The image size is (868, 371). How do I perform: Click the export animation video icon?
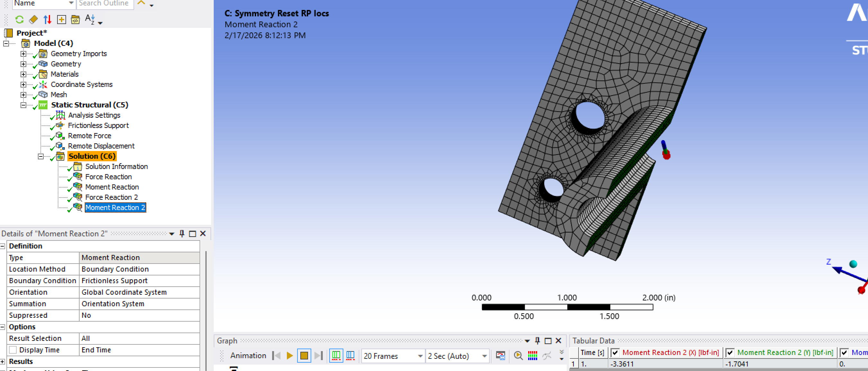click(x=500, y=356)
